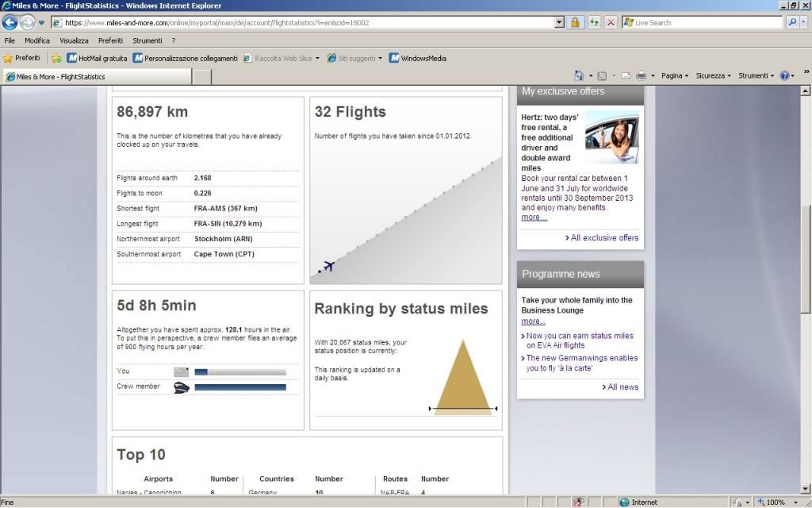Click the Home page icon
The image size is (812, 508).
(x=579, y=75)
